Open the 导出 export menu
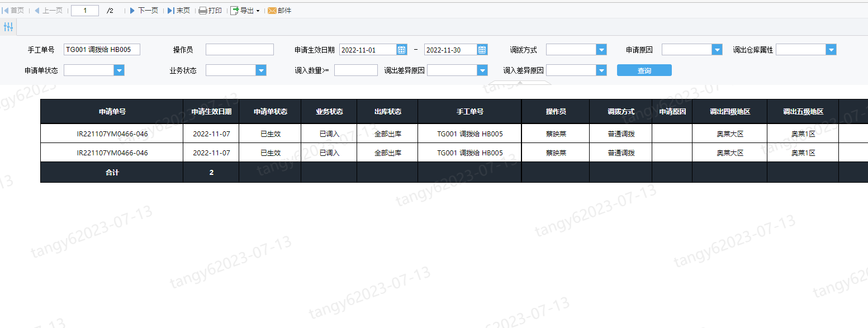Viewport: 868px width, 328px height. pos(245,11)
